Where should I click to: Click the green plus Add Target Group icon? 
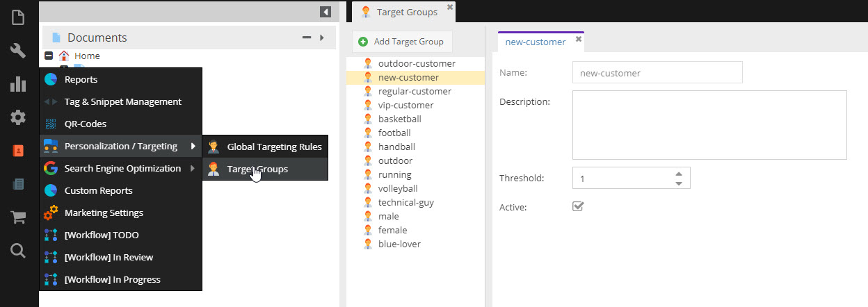coord(363,42)
